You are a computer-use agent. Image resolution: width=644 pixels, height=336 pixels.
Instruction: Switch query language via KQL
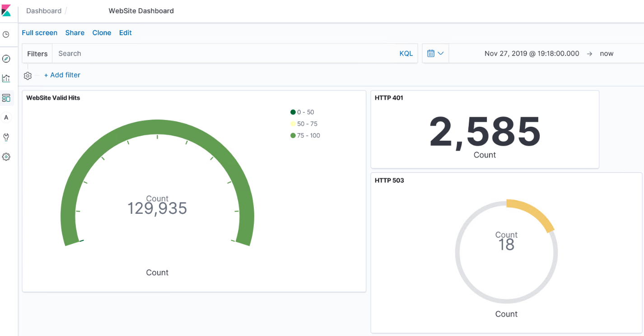406,53
